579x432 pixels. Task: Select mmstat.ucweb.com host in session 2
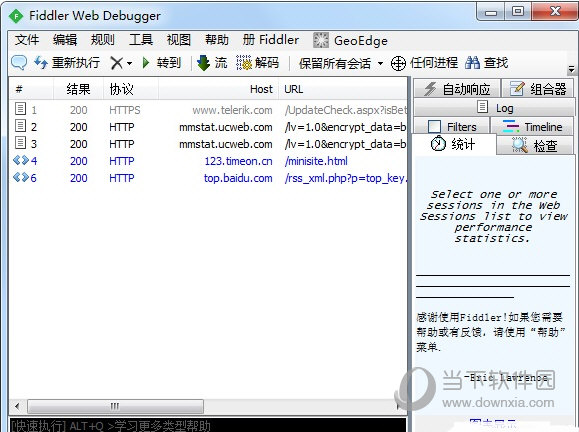point(226,127)
